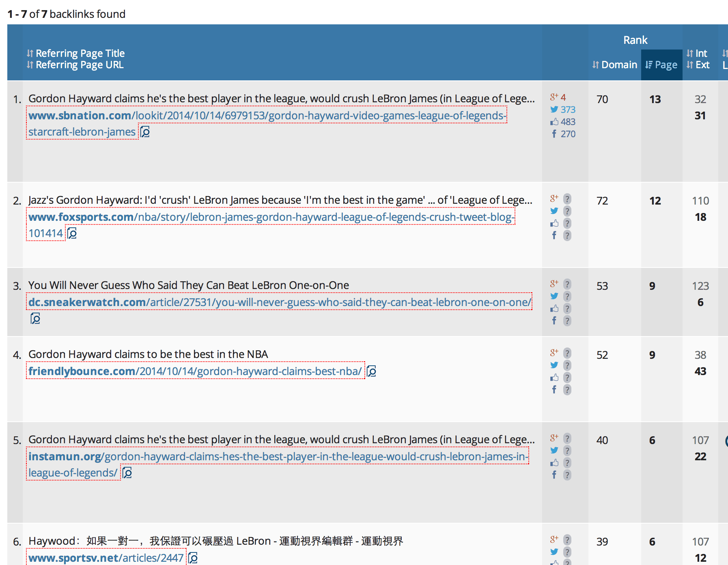Click the magnifier icon below sneakerwatch URL
The image size is (728, 565).
tap(36, 319)
